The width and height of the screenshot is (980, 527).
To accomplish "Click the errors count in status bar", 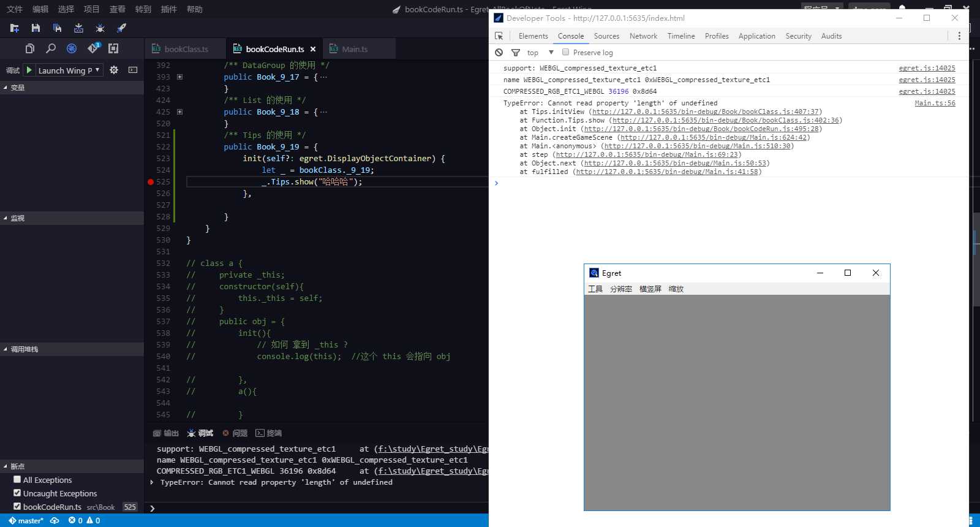I will pyautogui.click(x=75, y=521).
